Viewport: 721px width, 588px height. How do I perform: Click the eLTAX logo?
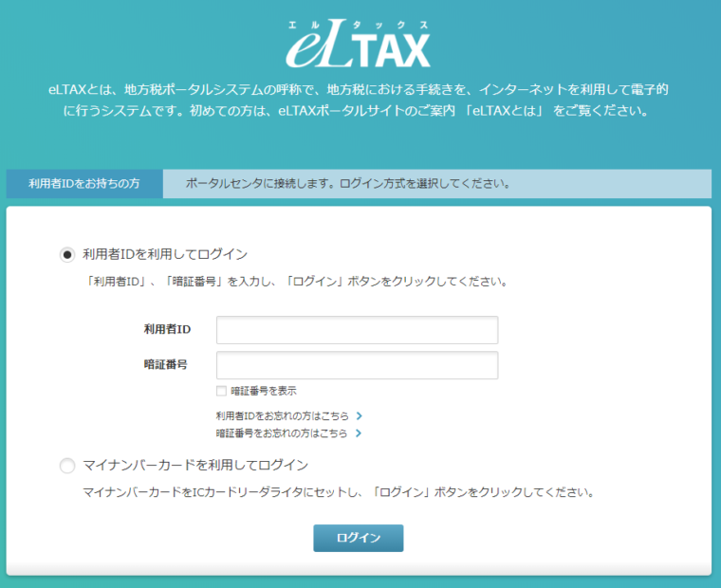click(358, 44)
